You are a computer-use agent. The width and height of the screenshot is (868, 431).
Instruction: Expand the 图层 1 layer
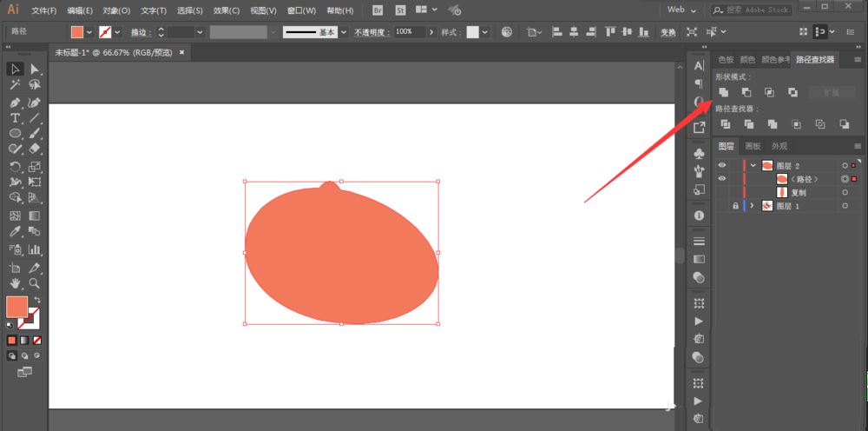click(x=753, y=206)
